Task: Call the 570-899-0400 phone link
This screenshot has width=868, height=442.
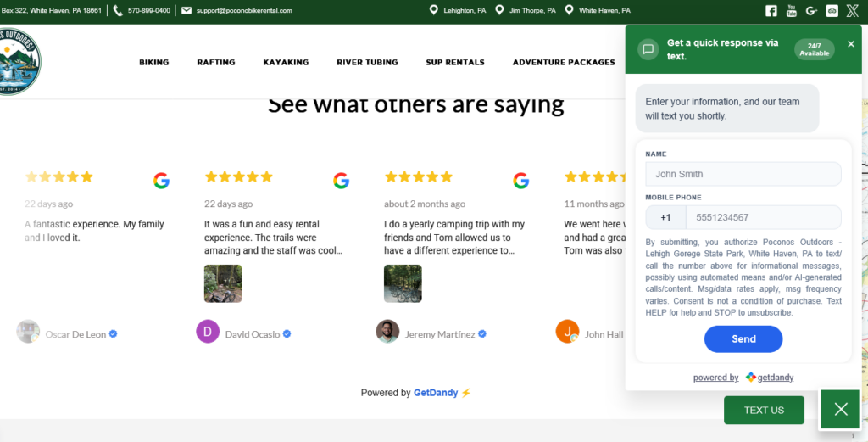Action: [x=149, y=10]
